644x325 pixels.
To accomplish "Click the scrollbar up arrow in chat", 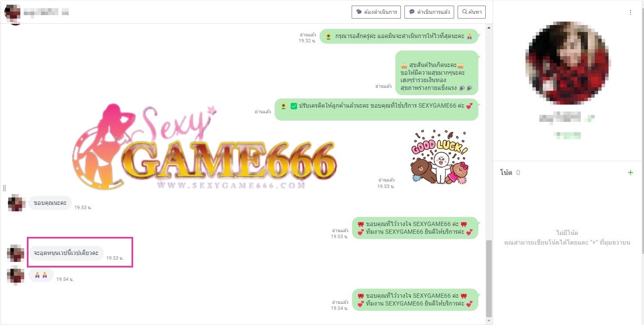I will (489, 28).
